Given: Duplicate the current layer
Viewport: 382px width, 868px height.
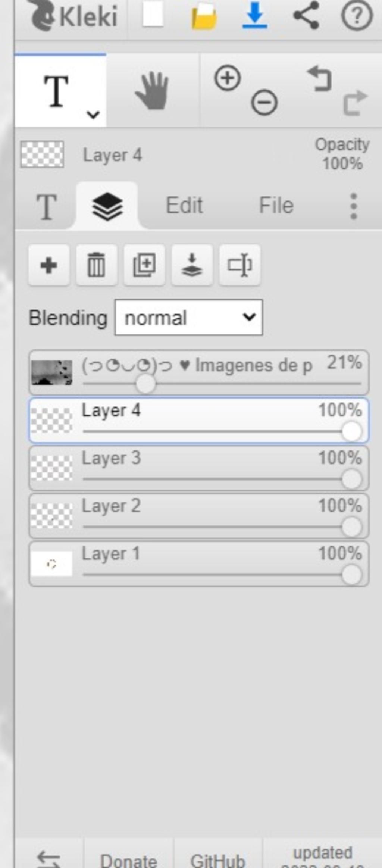Looking at the screenshot, I should (144, 265).
